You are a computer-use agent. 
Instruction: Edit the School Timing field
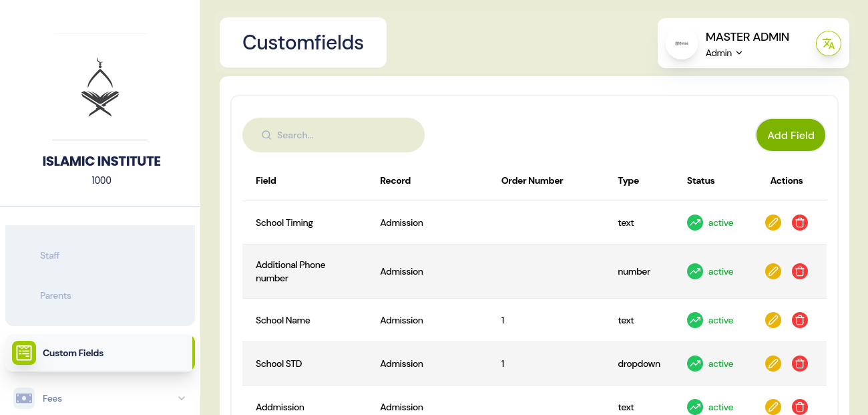[773, 223]
